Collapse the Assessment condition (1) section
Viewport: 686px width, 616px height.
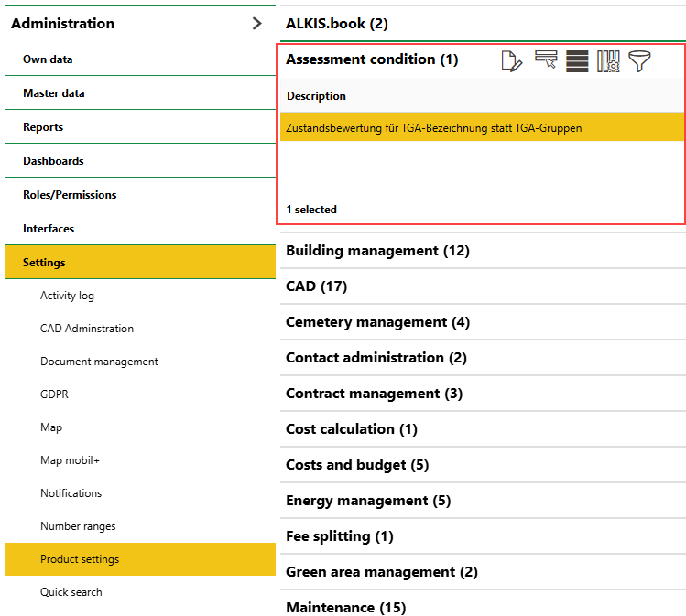pos(372,59)
